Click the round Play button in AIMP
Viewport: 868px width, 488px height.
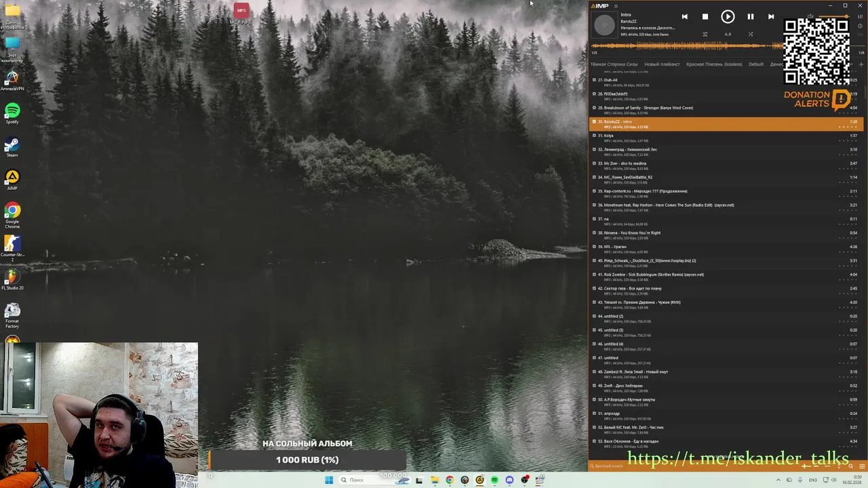point(728,16)
